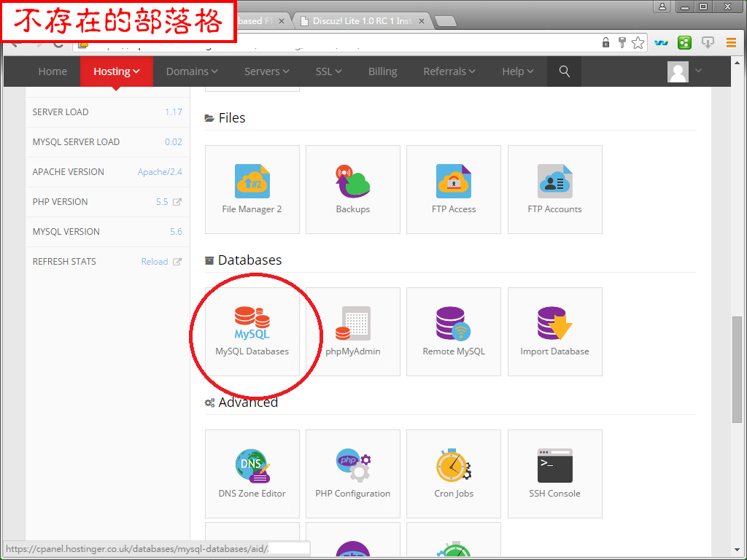
Task: Click the page vertical scrollbar thumb
Action: coord(737,369)
